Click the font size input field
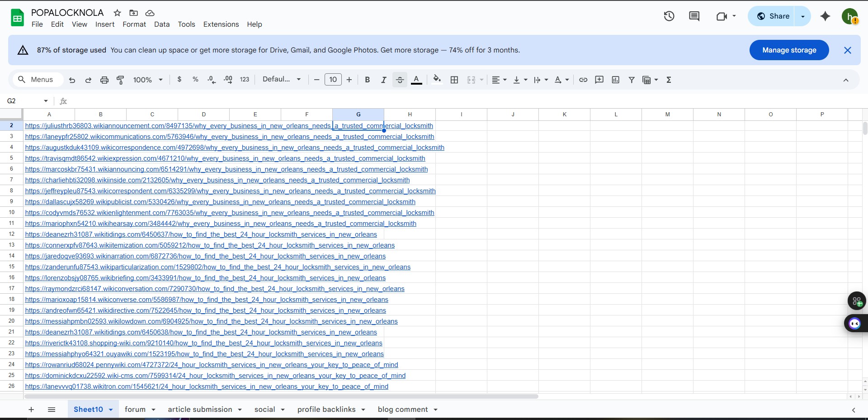The image size is (868, 420). (333, 80)
